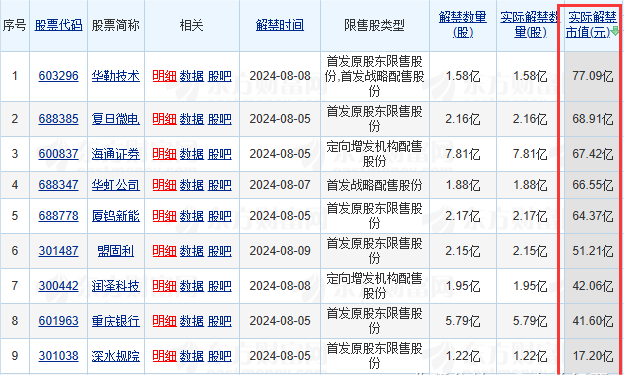The width and height of the screenshot is (624, 375).
Task: Open stock code 301487 link
Action: [58, 251]
